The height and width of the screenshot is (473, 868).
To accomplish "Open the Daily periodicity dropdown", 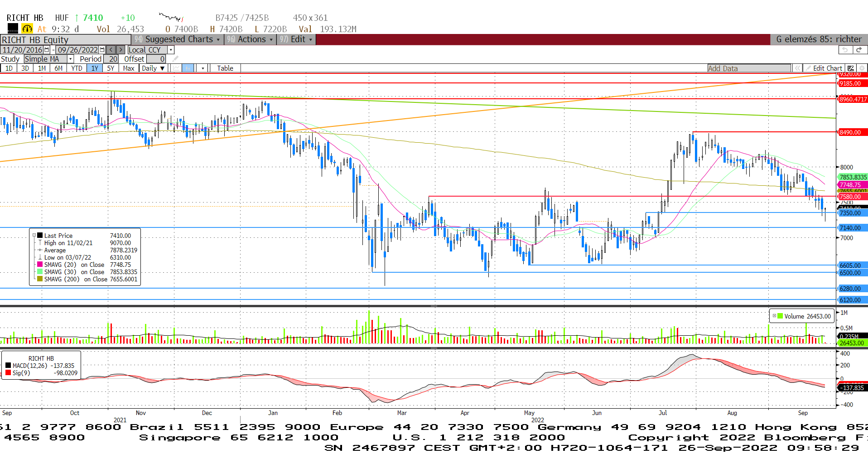I will coord(153,68).
